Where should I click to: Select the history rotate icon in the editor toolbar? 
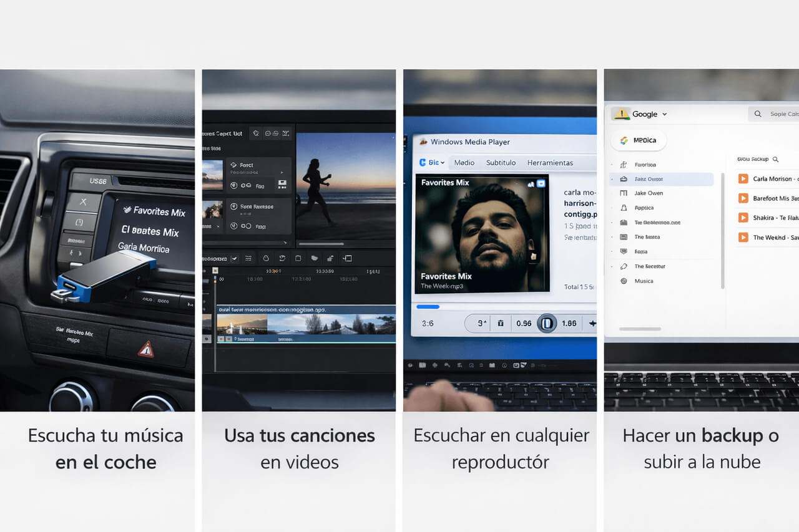click(x=282, y=258)
